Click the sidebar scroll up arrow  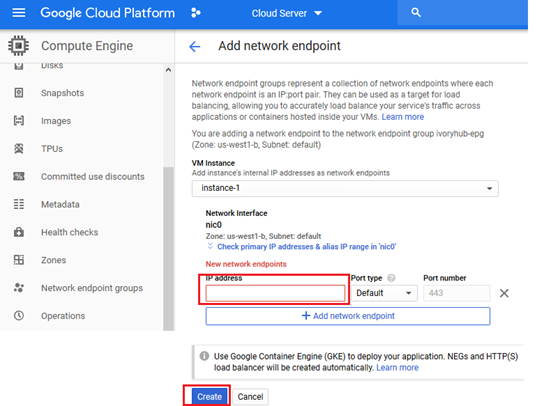pos(168,70)
